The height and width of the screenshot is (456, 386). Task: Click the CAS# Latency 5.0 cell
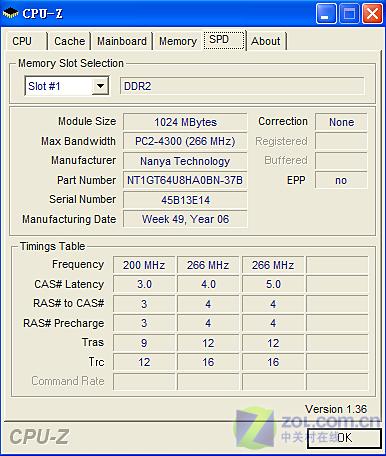273,284
